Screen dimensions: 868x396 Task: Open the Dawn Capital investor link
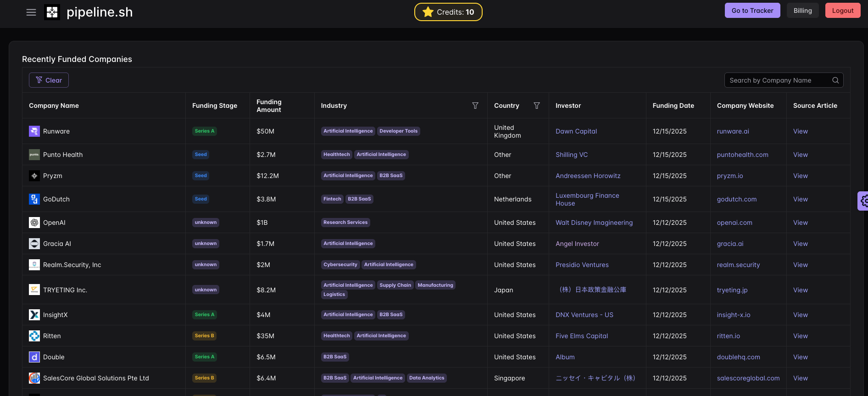tap(576, 131)
